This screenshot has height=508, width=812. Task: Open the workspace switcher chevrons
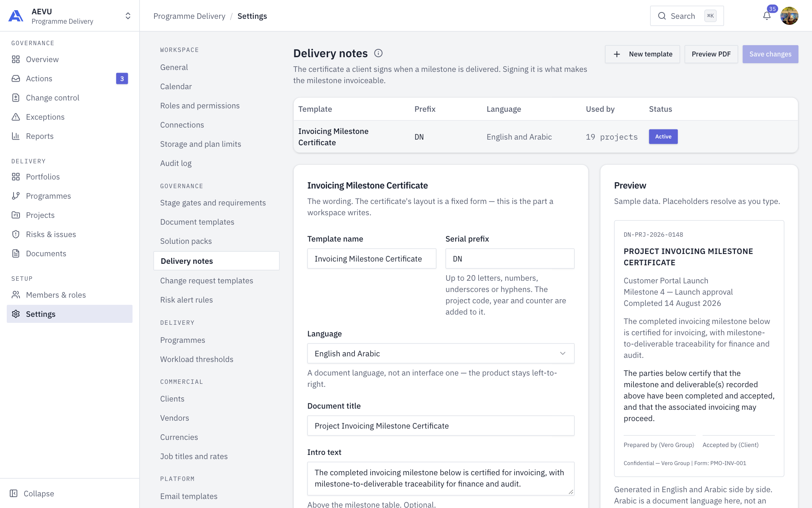(x=128, y=16)
